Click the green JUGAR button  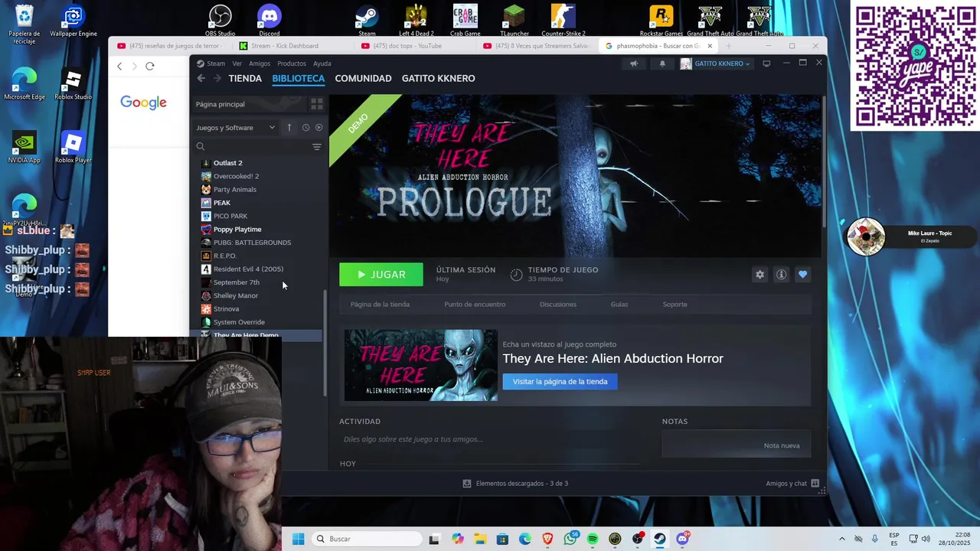(x=381, y=275)
